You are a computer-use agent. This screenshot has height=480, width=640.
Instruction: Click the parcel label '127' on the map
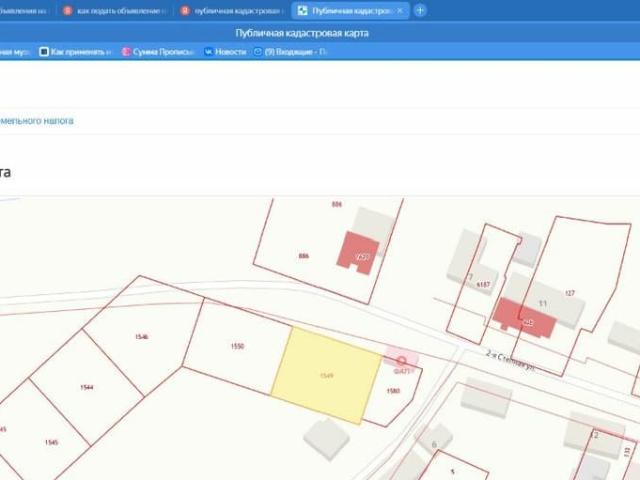pyautogui.click(x=570, y=293)
